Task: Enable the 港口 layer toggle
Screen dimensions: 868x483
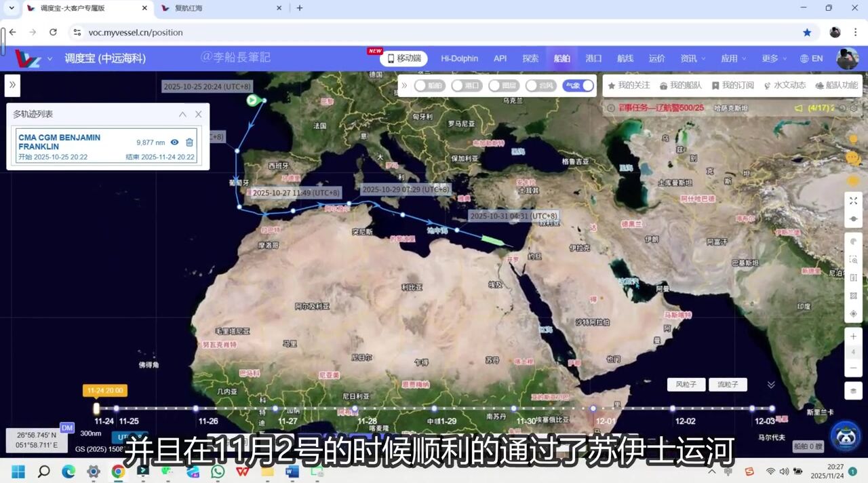Action: (467, 85)
